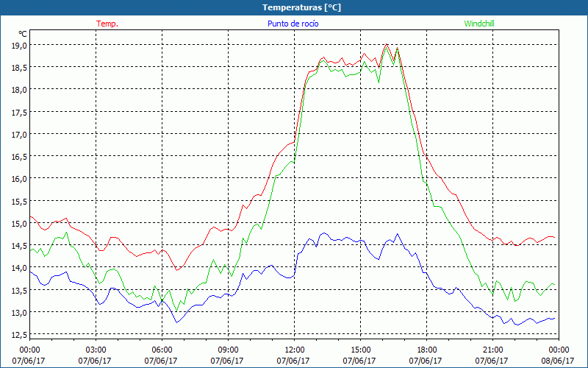Click the 16,5 y-axis label
The height and width of the screenshot is (368, 588).
(19, 156)
